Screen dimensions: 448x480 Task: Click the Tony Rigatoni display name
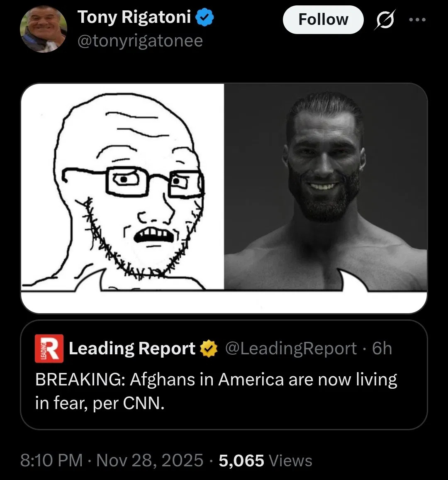click(x=134, y=17)
